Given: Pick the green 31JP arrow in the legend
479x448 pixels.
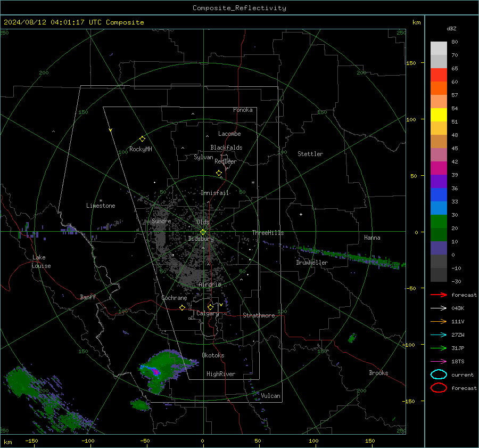Looking at the screenshot, I should point(439,348).
